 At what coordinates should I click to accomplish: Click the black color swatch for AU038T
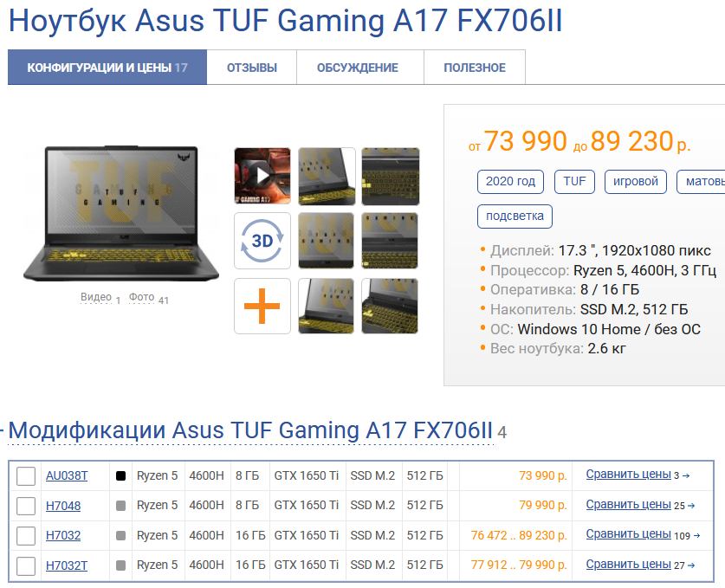point(120,476)
